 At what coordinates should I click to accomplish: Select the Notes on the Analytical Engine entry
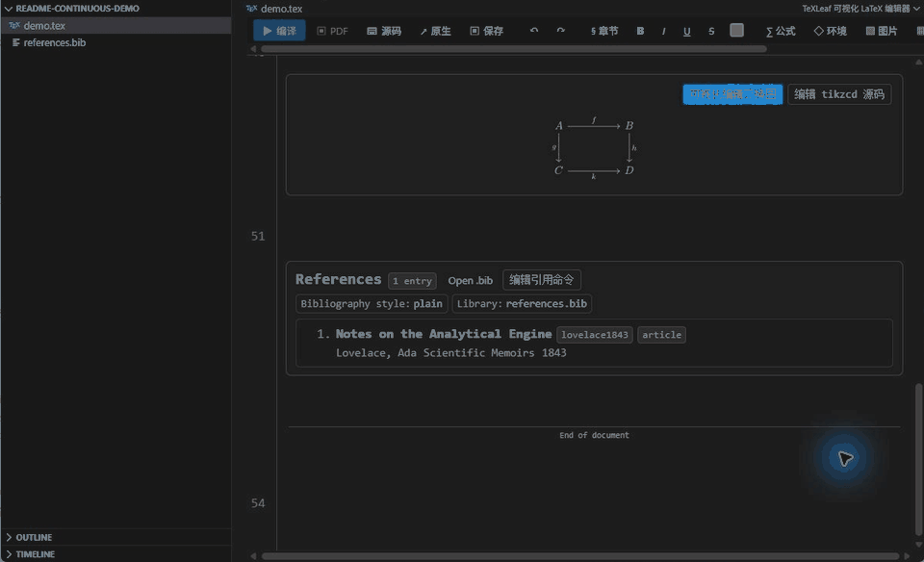click(444, 334)
